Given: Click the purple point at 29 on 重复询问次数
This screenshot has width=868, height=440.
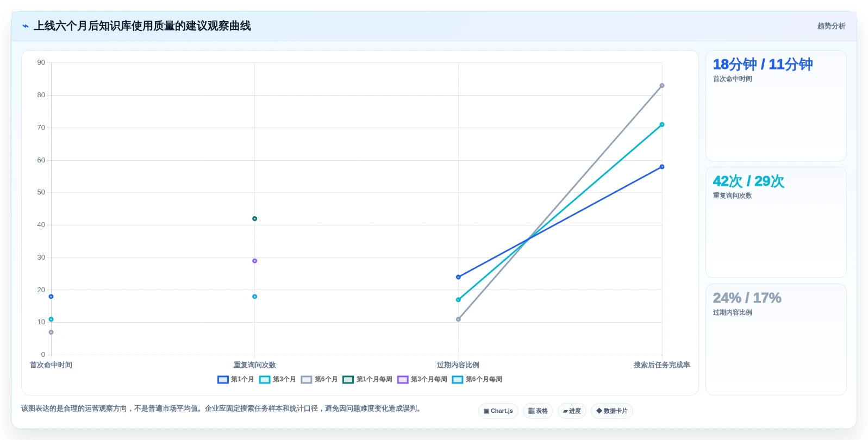Looking at the screenshot, I should coord(254,261).
